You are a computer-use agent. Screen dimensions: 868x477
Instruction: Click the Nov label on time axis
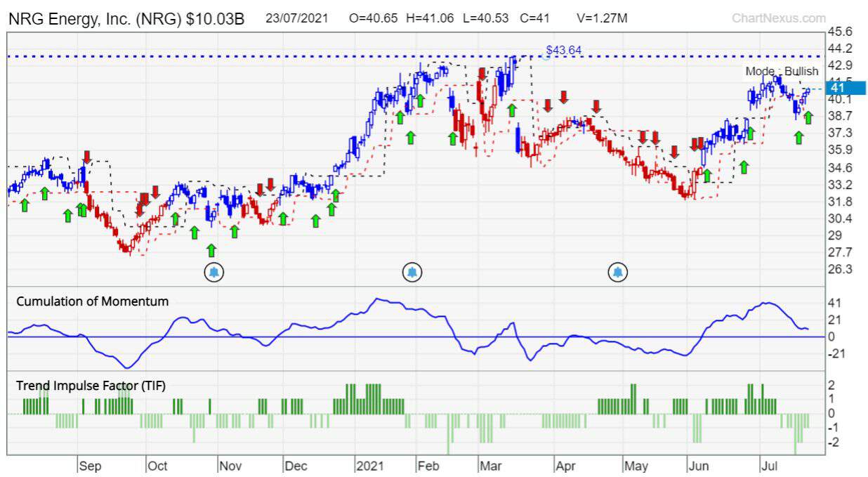pyautogui.click(x=230, y=466)
